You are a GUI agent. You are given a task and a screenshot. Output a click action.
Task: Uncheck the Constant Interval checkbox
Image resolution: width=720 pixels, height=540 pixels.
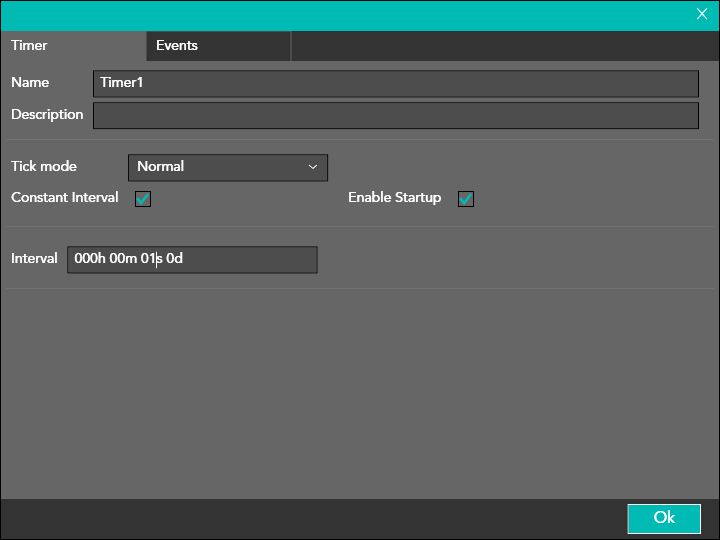[143, 199]
